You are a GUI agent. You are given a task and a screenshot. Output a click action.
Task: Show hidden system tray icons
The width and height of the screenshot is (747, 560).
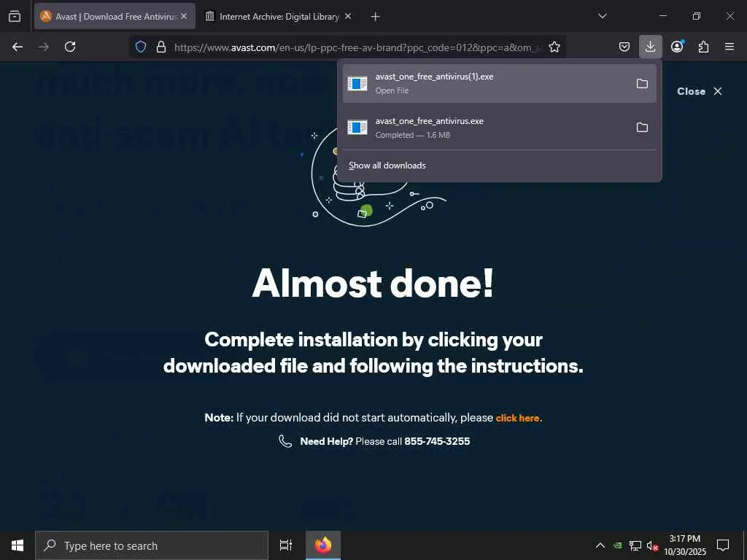coord(600,545)
